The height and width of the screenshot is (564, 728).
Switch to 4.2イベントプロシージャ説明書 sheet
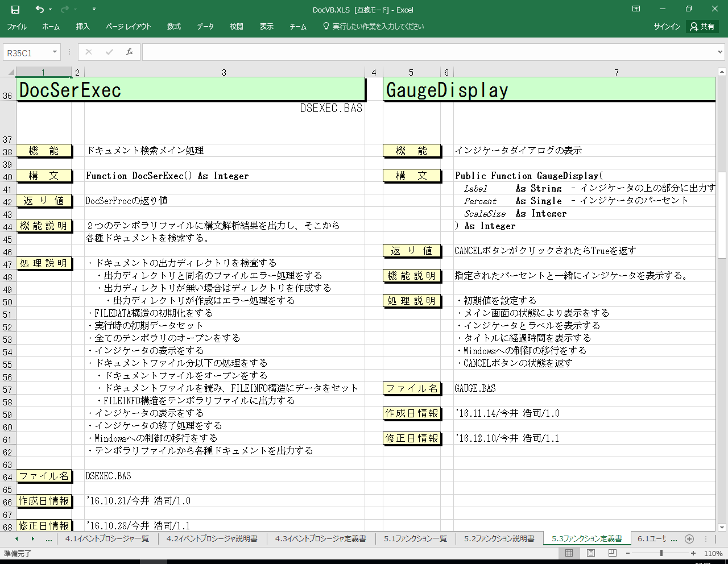coord(212,538)
